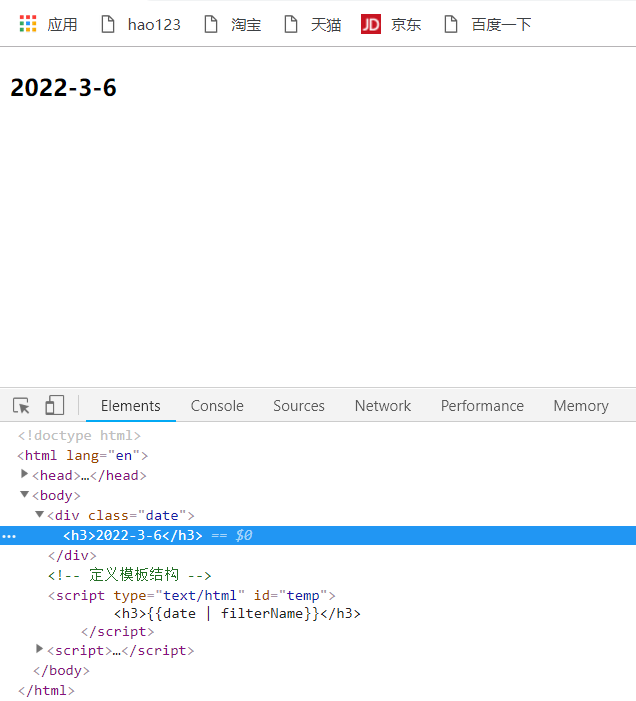Select the closing </div> line
Screen dimensions: 636x701
point(72,556)
